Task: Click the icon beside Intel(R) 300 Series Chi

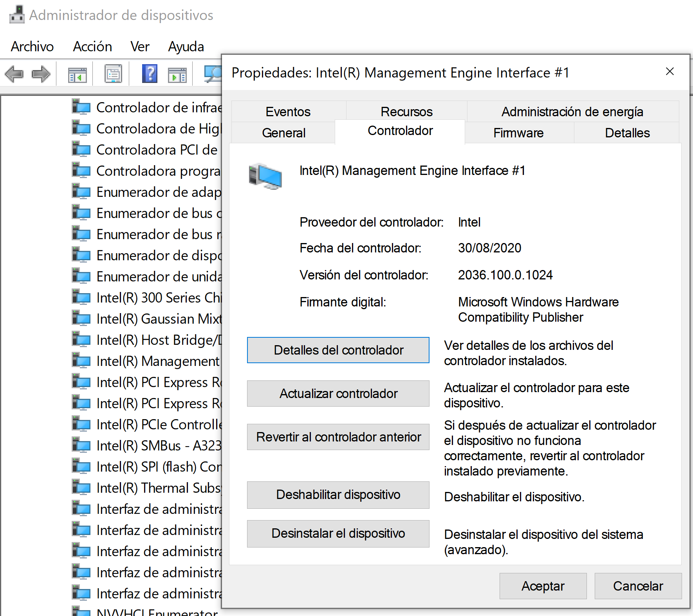Action: [81, 297]
